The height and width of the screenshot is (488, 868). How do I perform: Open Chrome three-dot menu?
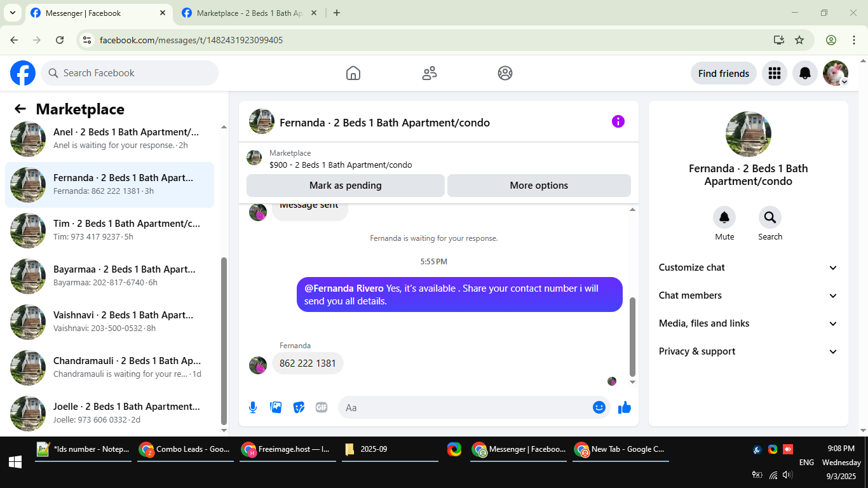(853, 40)
